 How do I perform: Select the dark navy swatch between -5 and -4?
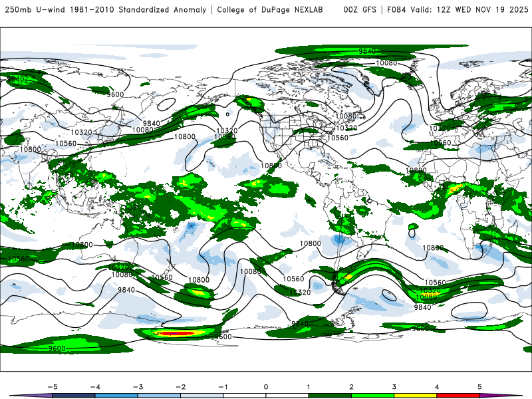pyautogui.click(x=74, y=396)
